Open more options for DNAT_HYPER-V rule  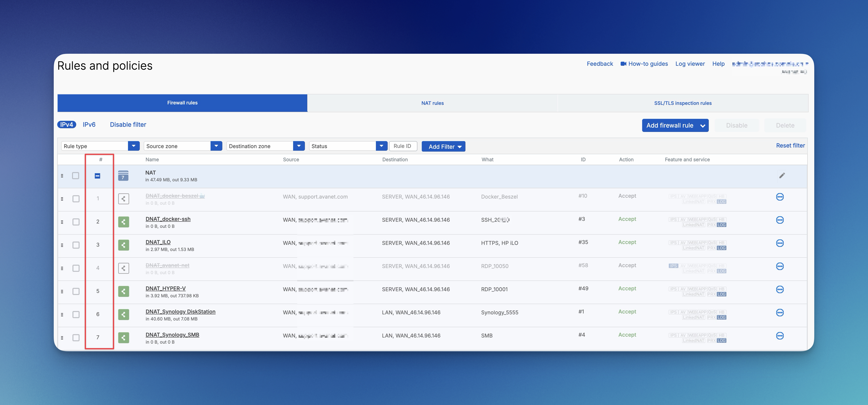coord(780,289)
